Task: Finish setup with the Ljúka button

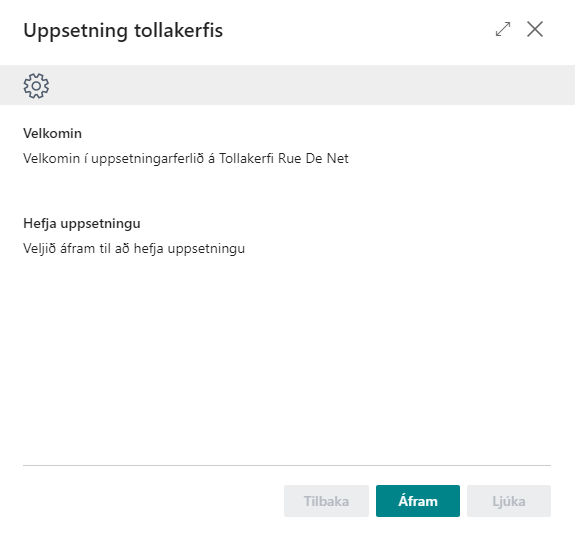Action: [x=509, y=501]
